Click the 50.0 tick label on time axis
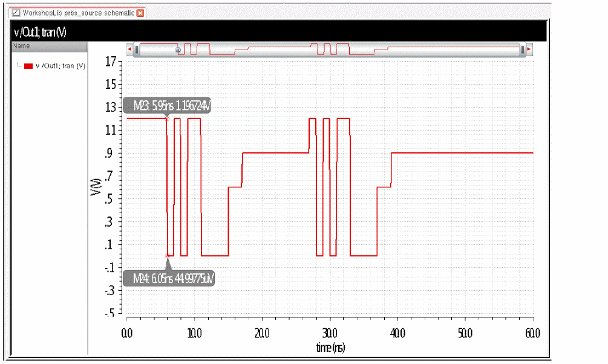 pos(465,333)
